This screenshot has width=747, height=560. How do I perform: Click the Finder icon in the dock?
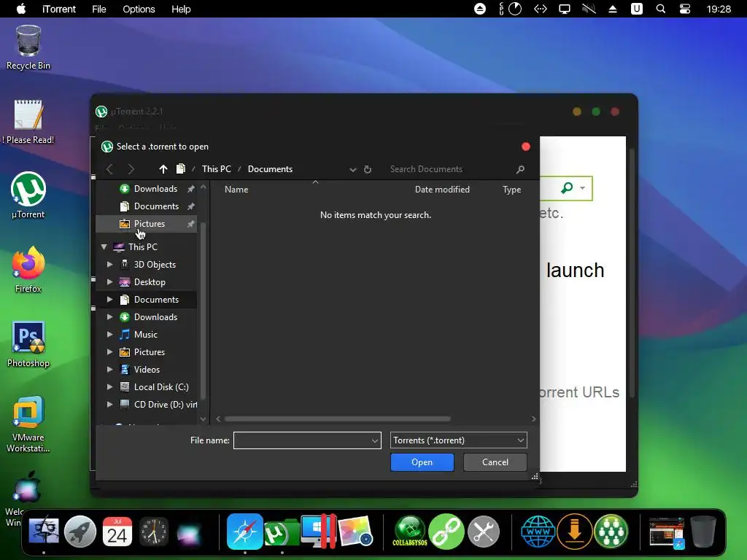pyautogui.click(x=44, y=531)
